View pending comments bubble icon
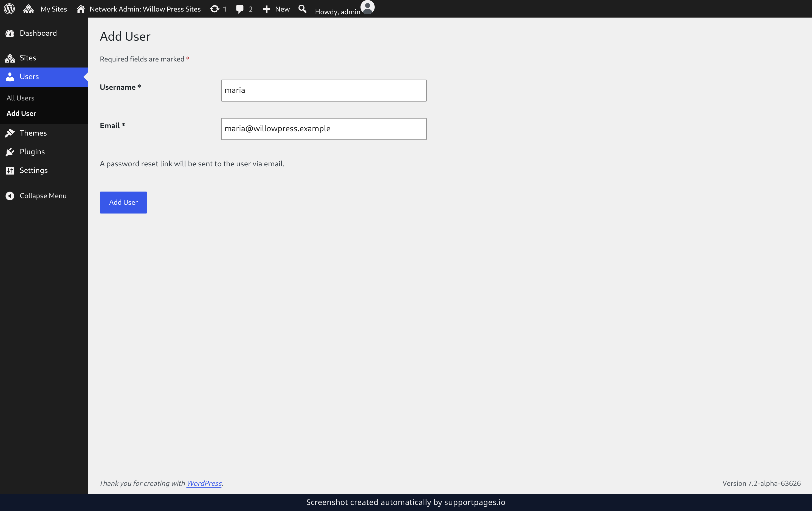Image resolution: width=812 pixels, height=511 pixels. point(240,9)
